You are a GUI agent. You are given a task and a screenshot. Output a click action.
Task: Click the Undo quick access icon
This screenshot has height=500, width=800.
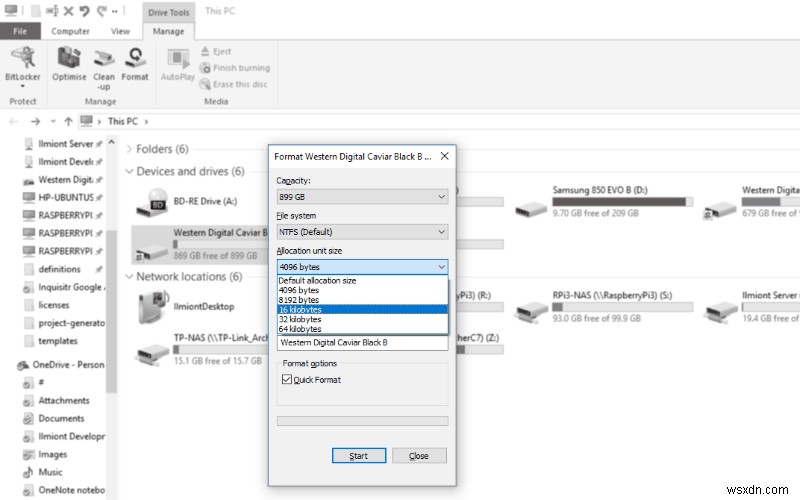coord(84,11)
